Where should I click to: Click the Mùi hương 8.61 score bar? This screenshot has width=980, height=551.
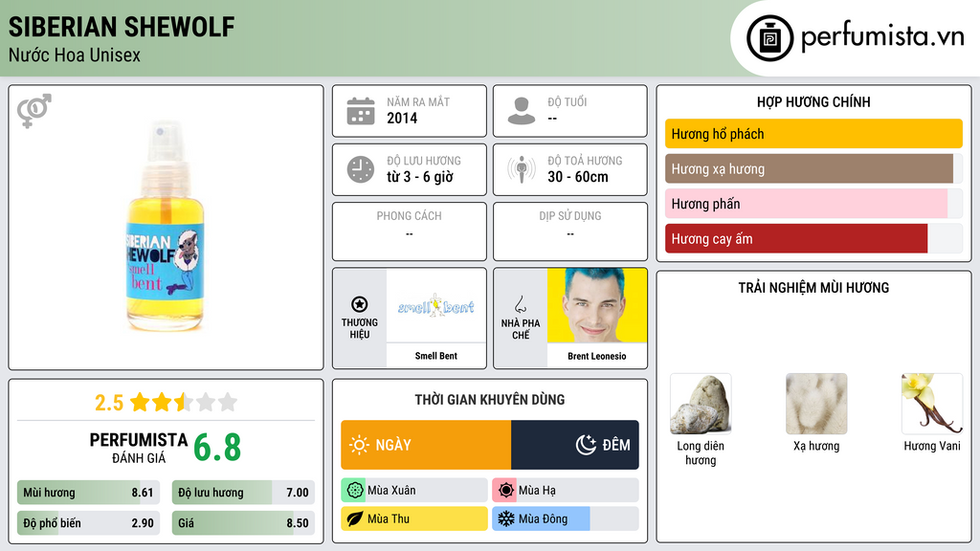pyautogui.click(x=88, y=493)
